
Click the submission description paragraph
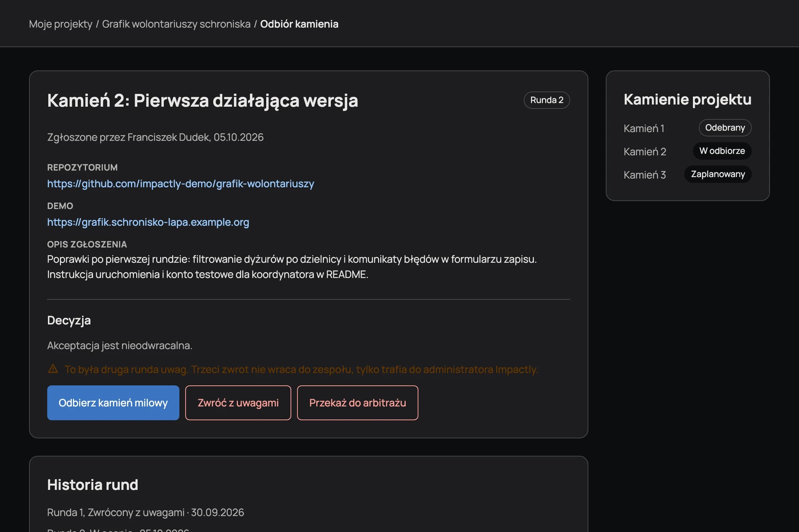(x=292, y=267)
